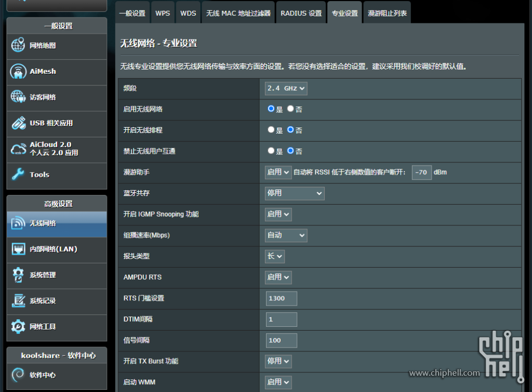532x392 pixels.
Task: Select 否 for 开启无线排程
Action: coord(290,130)
